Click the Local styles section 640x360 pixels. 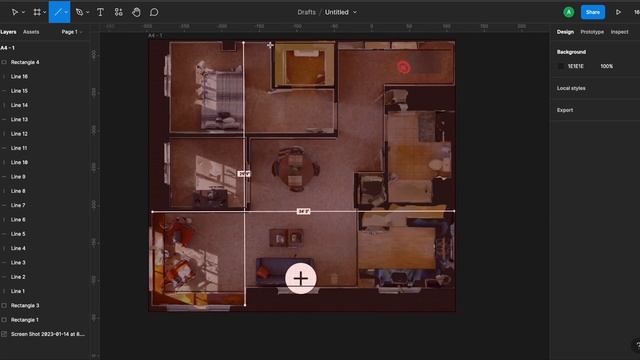[x=571, y=88]
